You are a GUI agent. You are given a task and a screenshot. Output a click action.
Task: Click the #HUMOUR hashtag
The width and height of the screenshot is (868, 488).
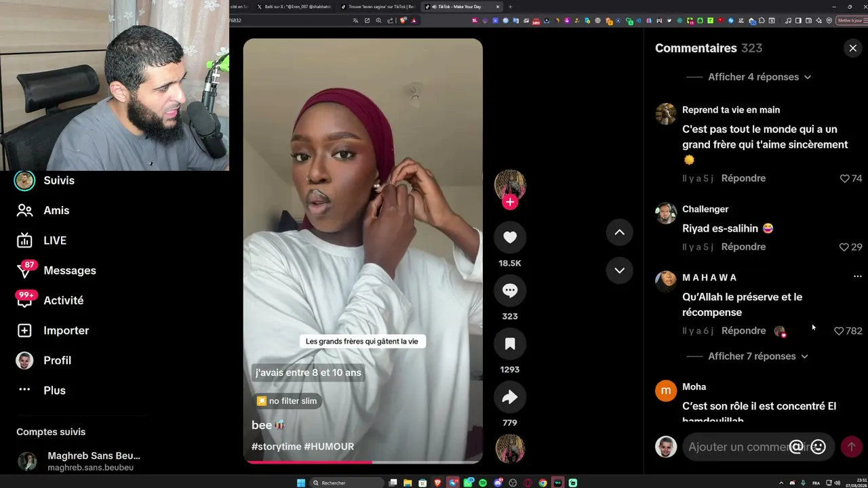click(329, 447)
